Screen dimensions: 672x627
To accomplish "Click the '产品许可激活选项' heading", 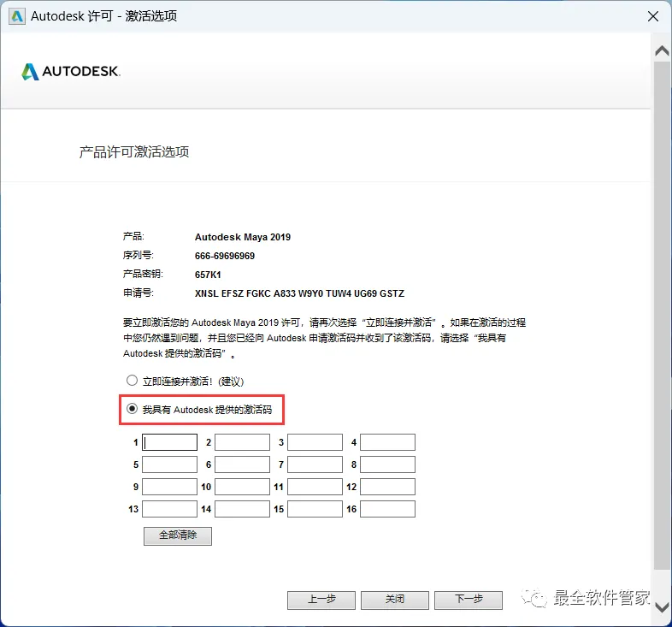I will [x=134, y=151].
